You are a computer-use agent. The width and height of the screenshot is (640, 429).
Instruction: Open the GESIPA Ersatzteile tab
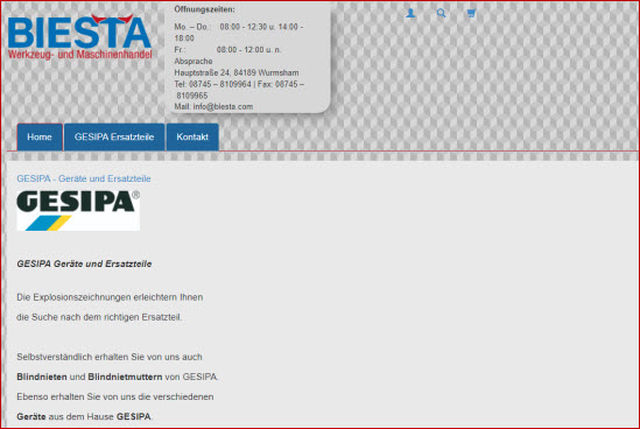click(x=114, y=137)
